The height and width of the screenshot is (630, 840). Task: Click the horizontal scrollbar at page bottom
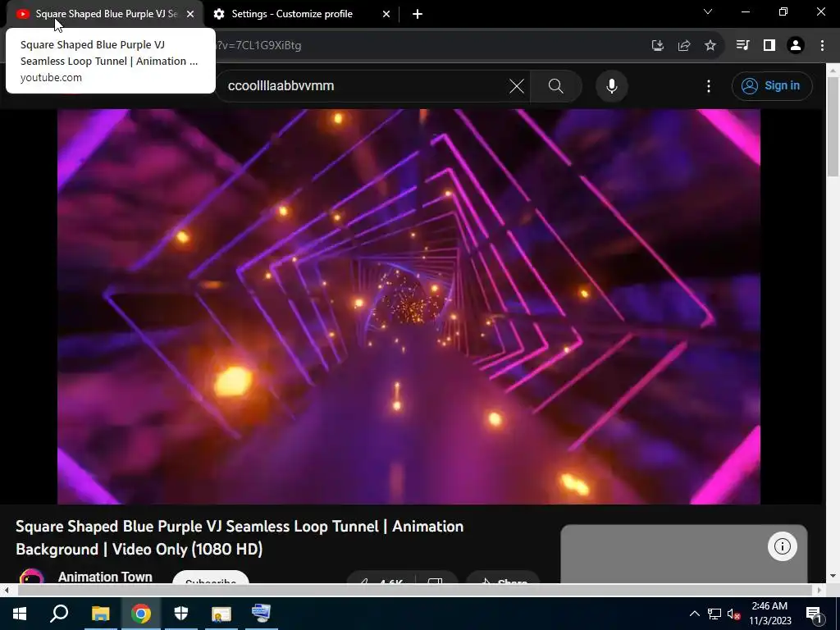click(x=415, y=590)
